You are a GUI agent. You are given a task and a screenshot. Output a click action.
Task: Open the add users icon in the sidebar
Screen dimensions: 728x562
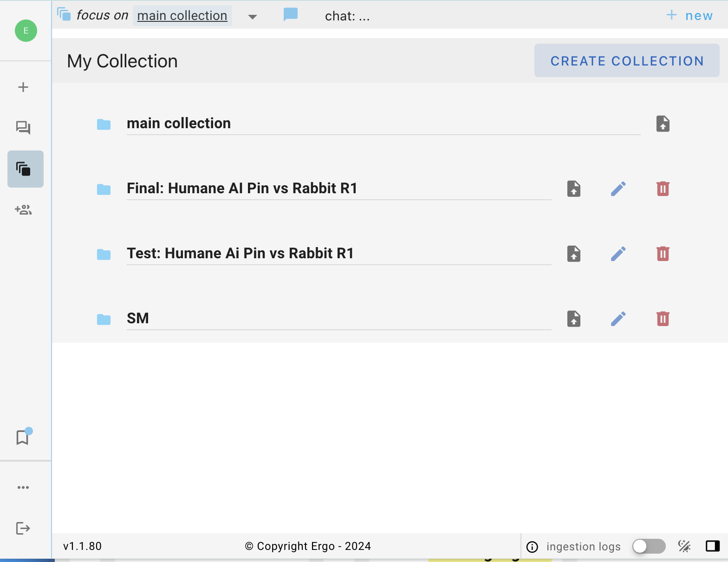point(23,209)
